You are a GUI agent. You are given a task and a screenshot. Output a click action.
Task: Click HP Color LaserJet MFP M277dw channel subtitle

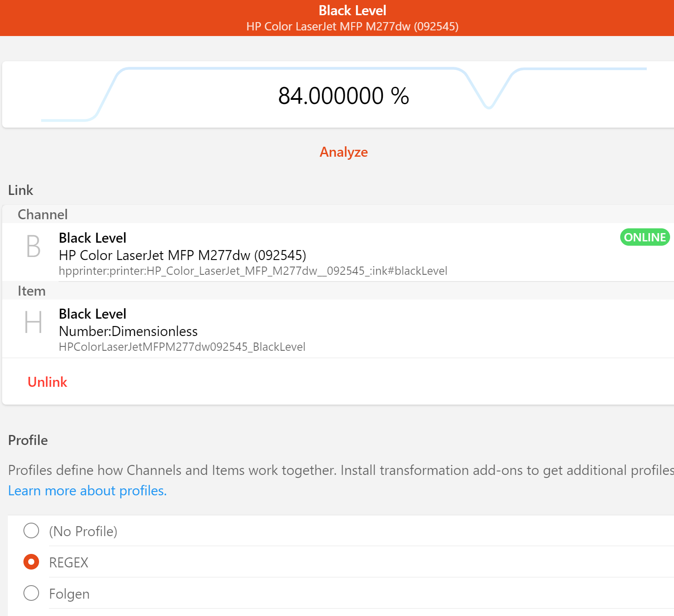coord(182,255)
